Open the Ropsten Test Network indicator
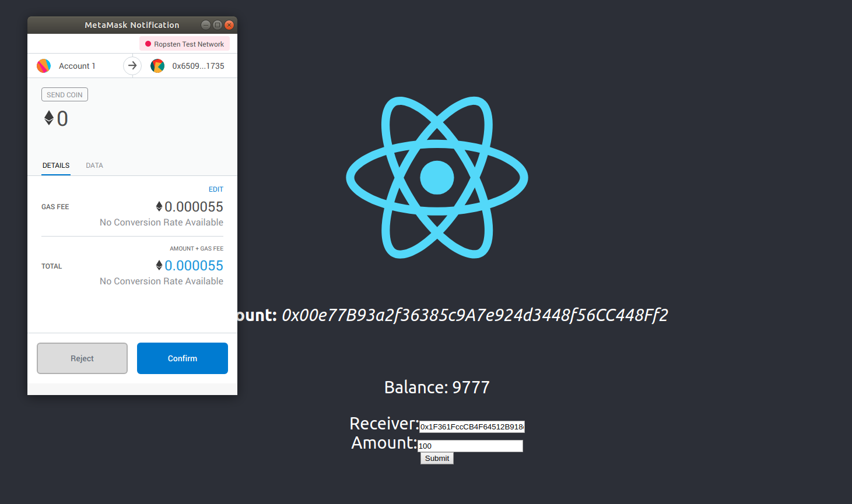Viewport: 852px width, 504px height. point(184,44)
